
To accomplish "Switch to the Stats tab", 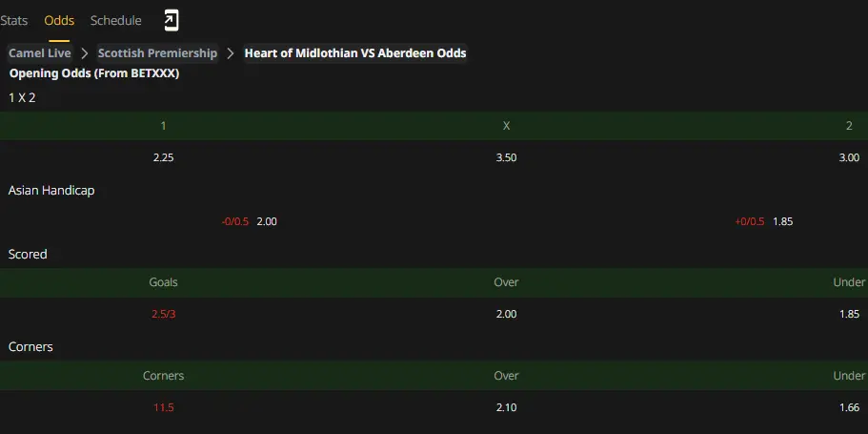I will point(14,21).
